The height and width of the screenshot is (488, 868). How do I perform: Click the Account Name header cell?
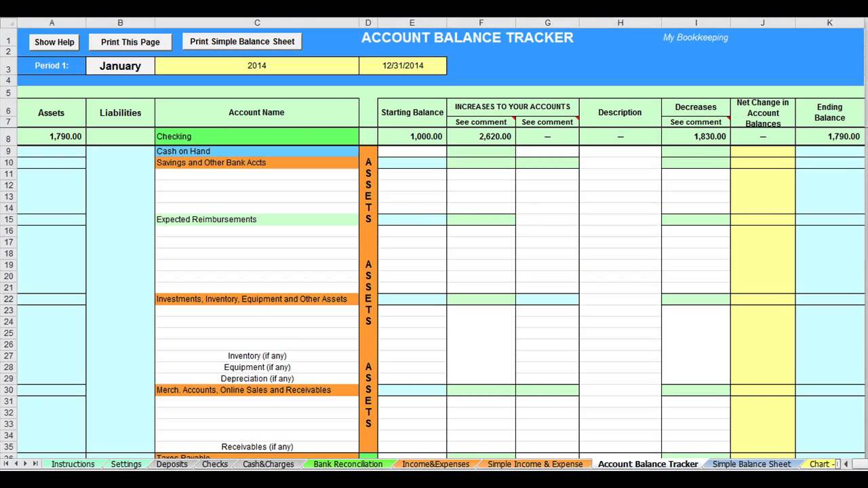[x=256, y=113]
